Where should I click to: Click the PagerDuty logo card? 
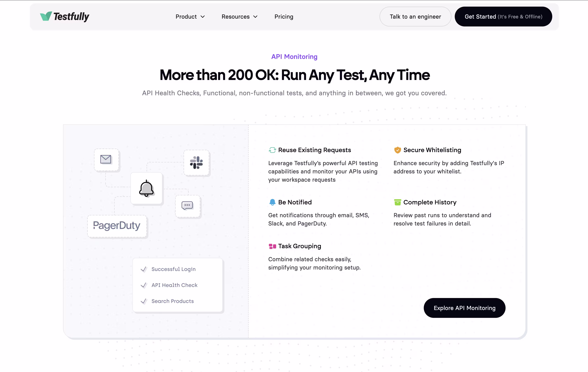[x=117, y=226]
